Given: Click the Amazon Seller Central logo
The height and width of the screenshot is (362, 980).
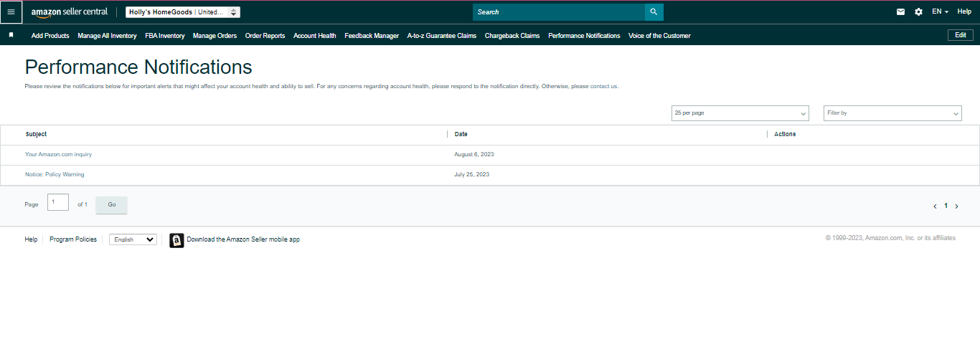Looking at the screenshot, I should (70, 12).
